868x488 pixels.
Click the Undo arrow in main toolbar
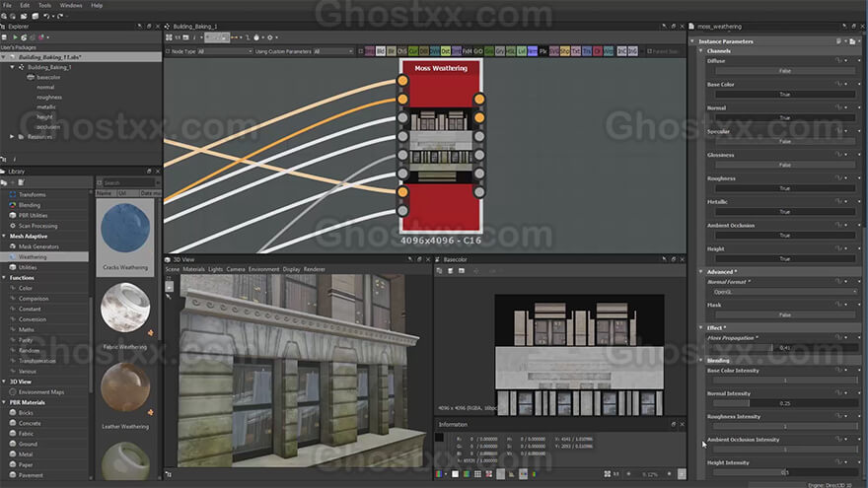(46, 16)
